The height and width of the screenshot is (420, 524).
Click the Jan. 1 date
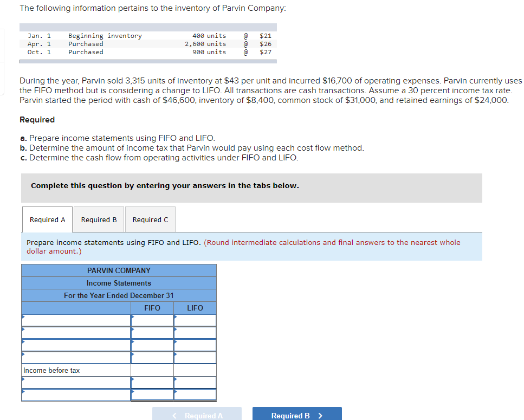pyautogui.click(x=39, y=36)
